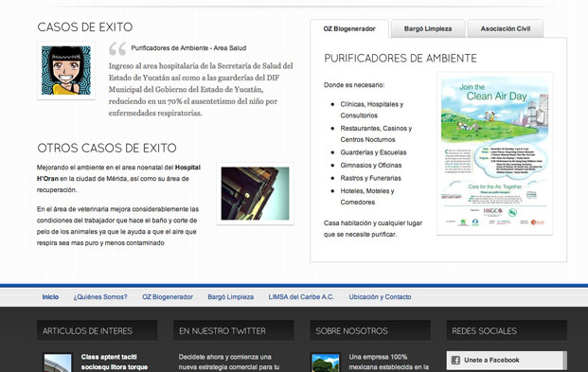This screenshot has height=372, width=588.
Task: Visit Bargó Limpieza in the navigation bar
Action: 231,297
